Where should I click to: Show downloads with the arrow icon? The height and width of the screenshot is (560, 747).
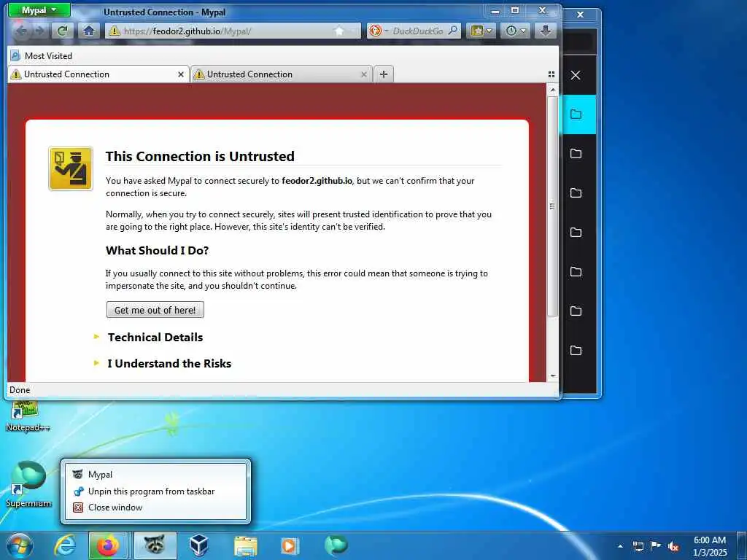pos(546,31)
